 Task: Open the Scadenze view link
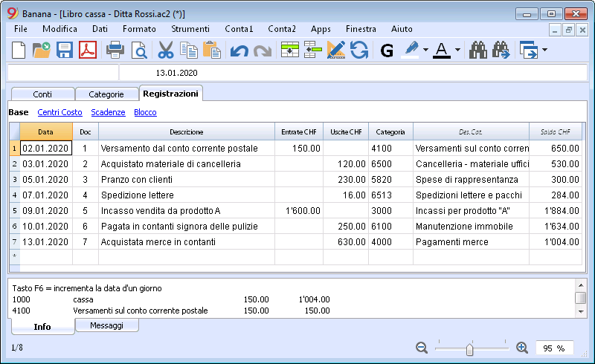[x=108, y=112]
